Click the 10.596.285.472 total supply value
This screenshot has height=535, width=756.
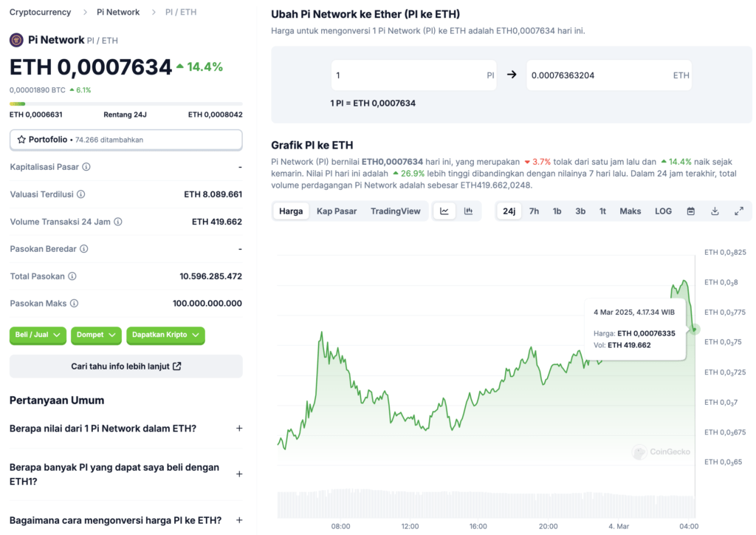point(210,276)
